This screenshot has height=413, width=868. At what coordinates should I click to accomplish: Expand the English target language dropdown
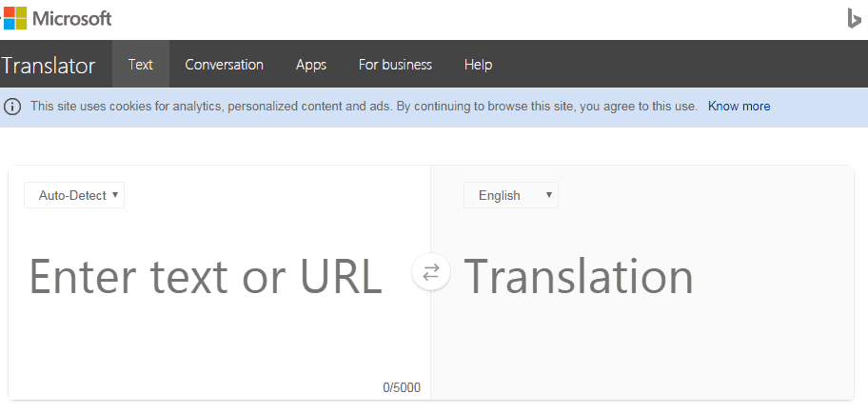click(511, 195)
